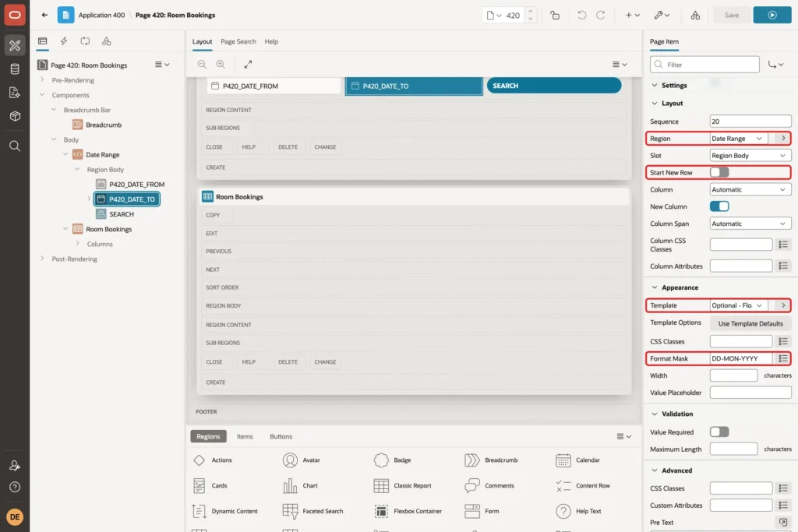Open the Region dropdown Date Range

tap(739, 139)
